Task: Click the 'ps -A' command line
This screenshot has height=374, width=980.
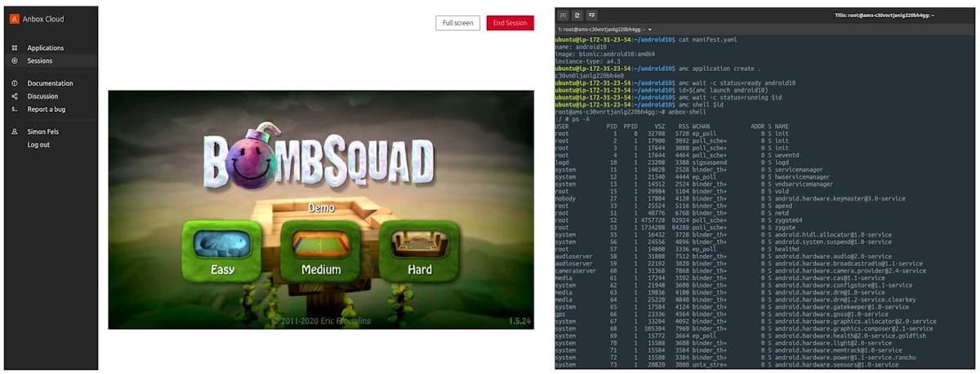Action: coord(572,120)
